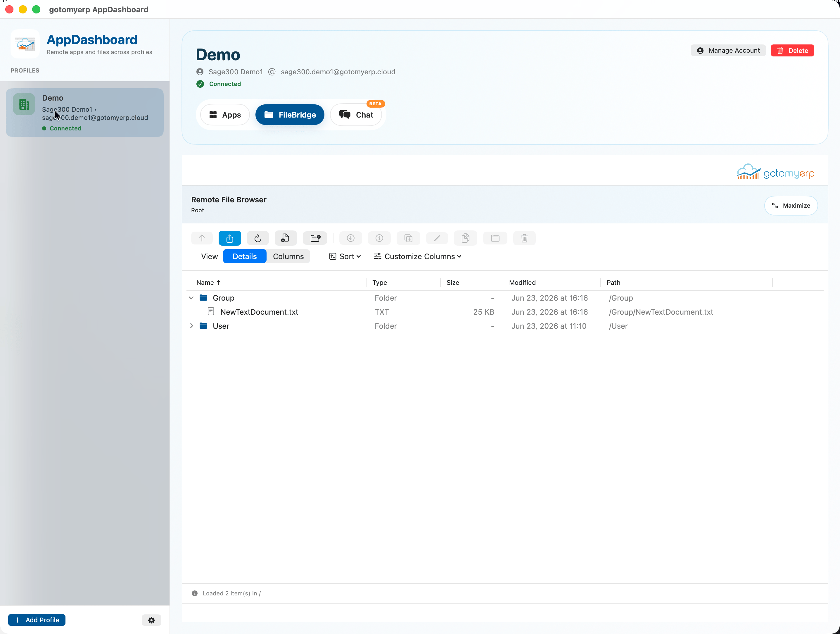Open the file info icon
The width and height of the screenshot is (840, 634).
click(379, 238)
